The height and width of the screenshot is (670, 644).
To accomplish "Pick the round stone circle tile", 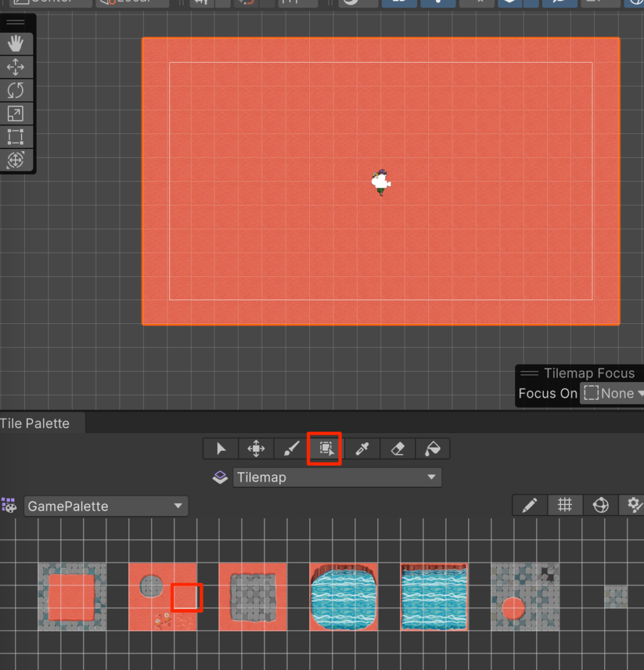I will tap(151, 586).
